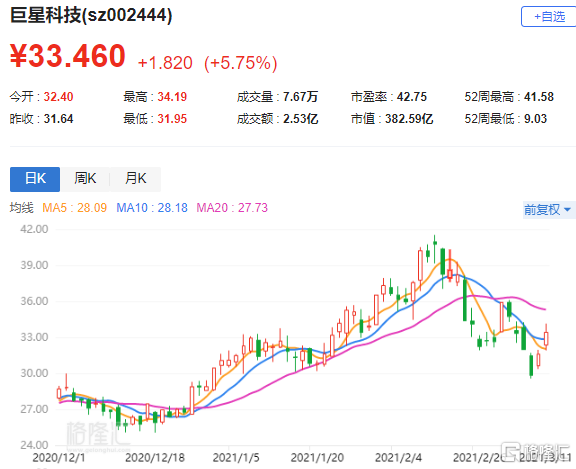This screenshot has width=576, height=469.
Task: Click the P/E ratio value 42.75
Action: [x=412, y=97]
